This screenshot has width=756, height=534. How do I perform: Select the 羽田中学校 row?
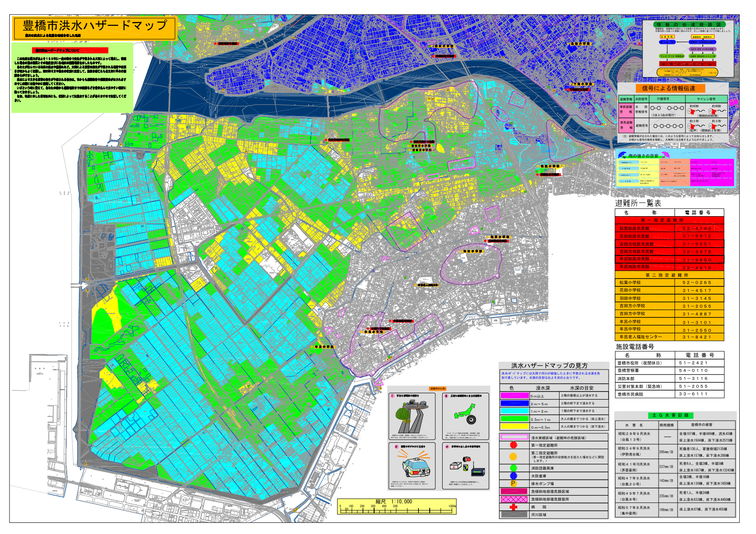tap(669, 298)
